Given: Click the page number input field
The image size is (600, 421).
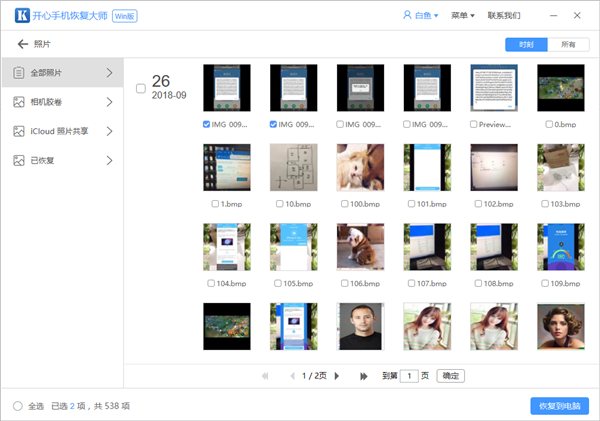Looking at the screenshot, I should (x=409, y=376).
